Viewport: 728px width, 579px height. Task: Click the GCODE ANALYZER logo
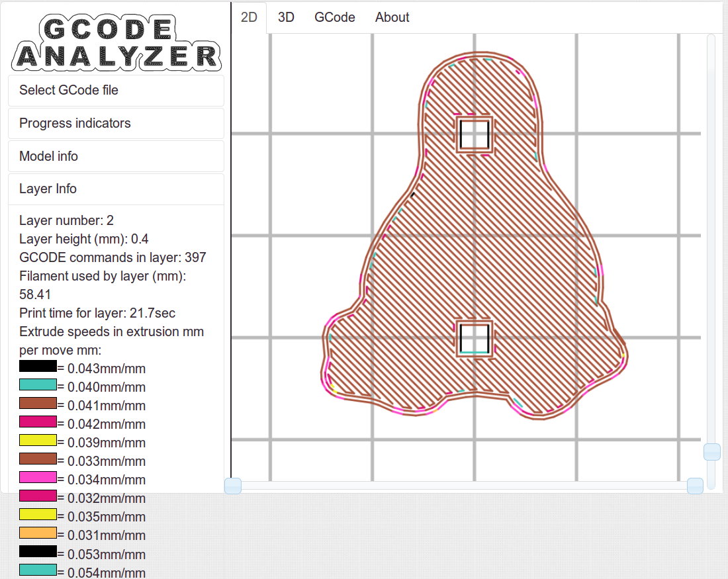click(x=116, y=42)
